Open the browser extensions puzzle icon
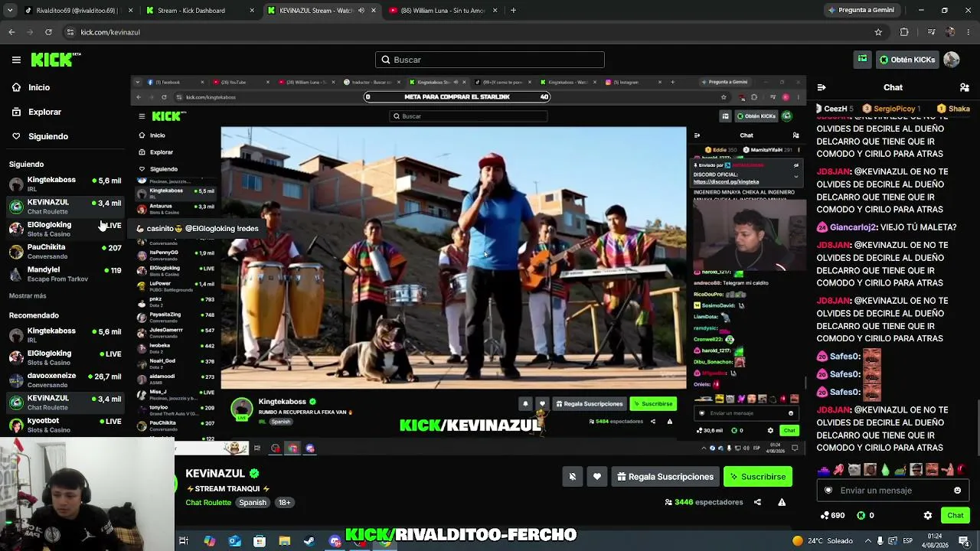The height and width of the screenshot is (551, 980). click(x=904, y=32)
